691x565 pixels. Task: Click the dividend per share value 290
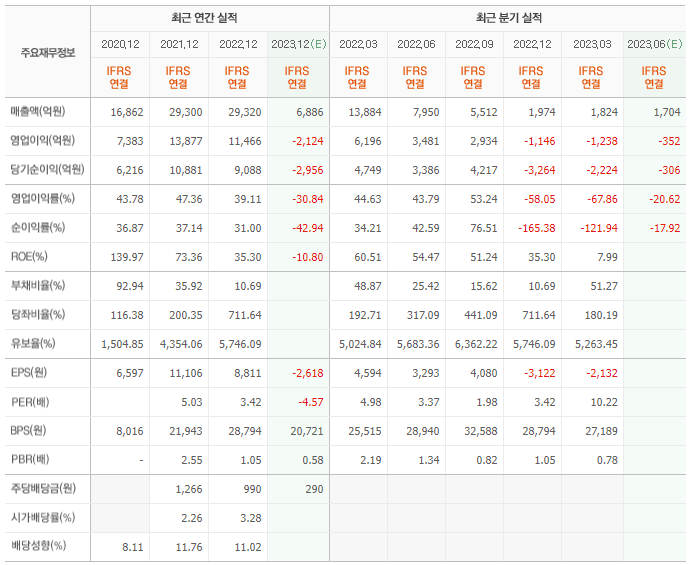(x=314, y=489)
